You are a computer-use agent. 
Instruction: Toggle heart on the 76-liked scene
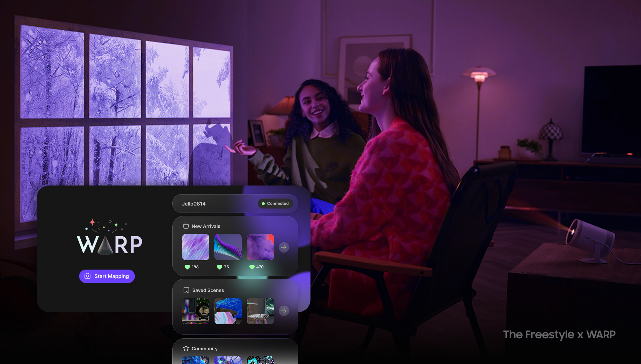(220, 267)
